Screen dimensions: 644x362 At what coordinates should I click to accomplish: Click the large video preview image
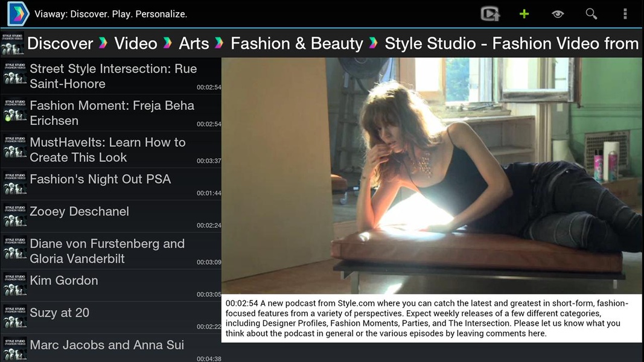(432, 176)
